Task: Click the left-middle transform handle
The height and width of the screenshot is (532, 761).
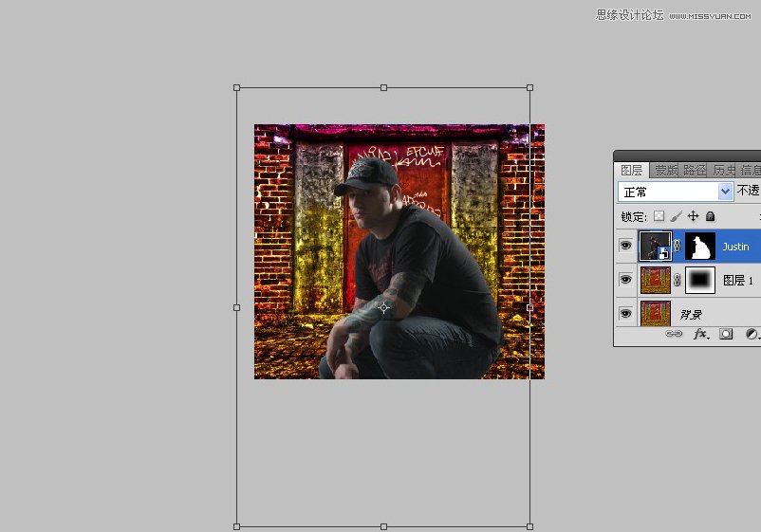Action: click(237, 307)
